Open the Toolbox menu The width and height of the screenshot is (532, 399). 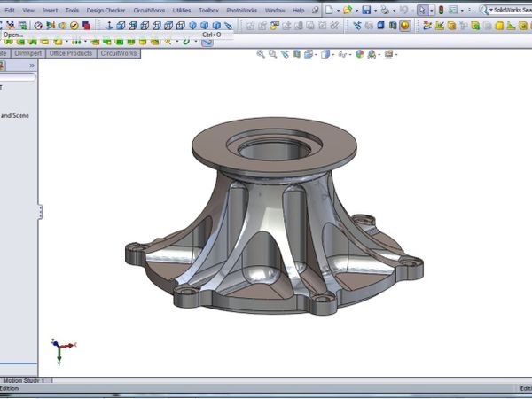[208, 10]
